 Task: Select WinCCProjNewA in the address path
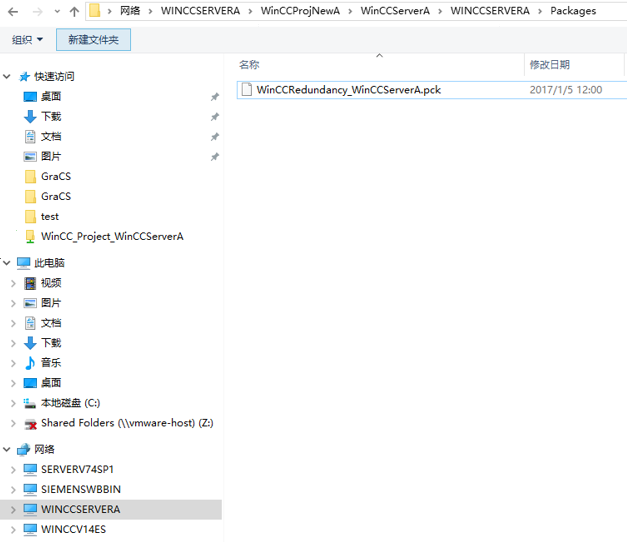300,11
